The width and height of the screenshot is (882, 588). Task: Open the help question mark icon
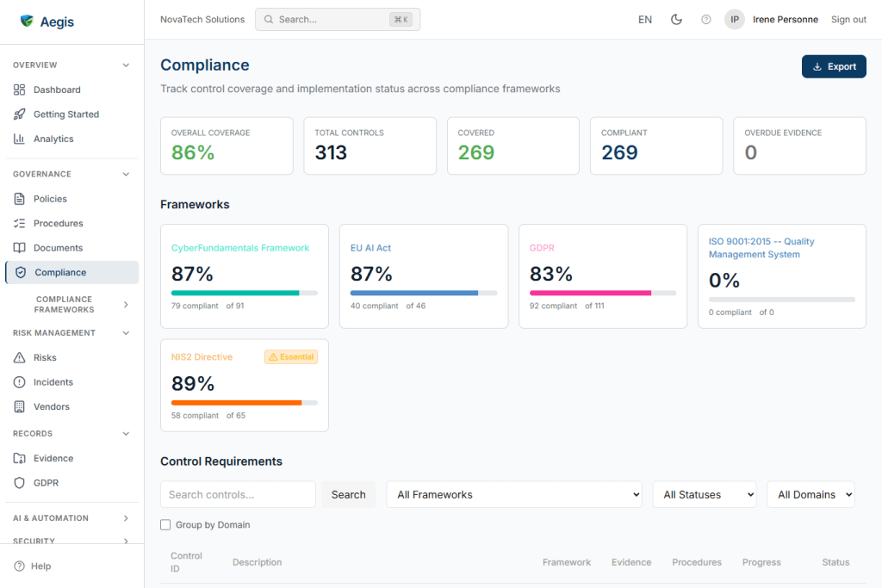pyautogui.click(x=705, y=18)
